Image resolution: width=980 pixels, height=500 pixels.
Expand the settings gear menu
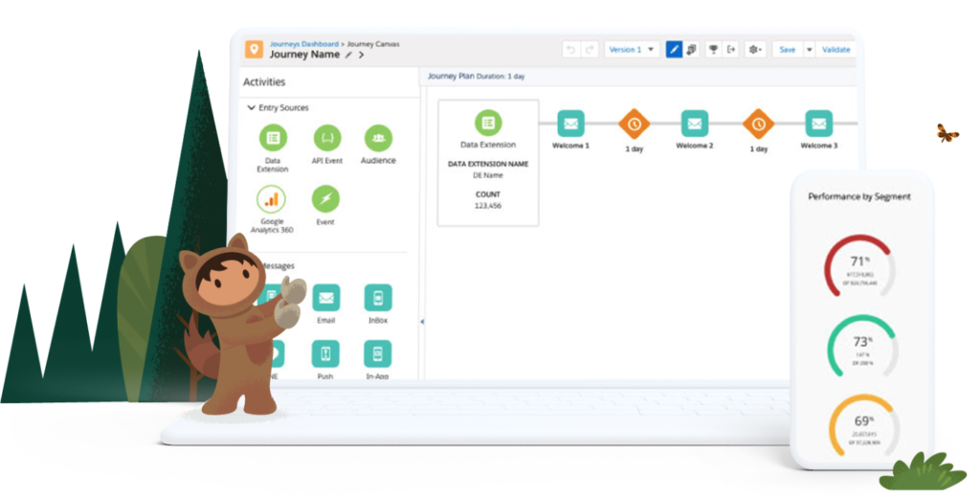(755, 49)
